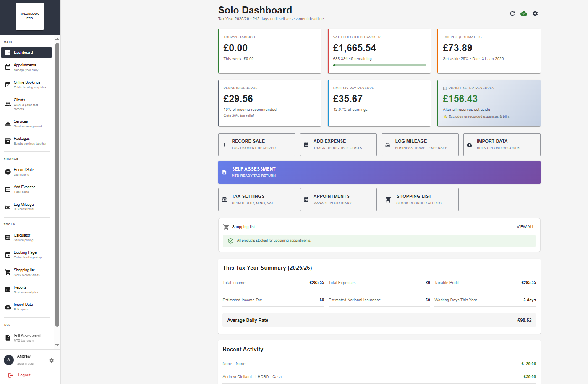This screenshot has width=588, height=384.
Task: Click the Pension Reserve card
Action: tap(270, 103)
